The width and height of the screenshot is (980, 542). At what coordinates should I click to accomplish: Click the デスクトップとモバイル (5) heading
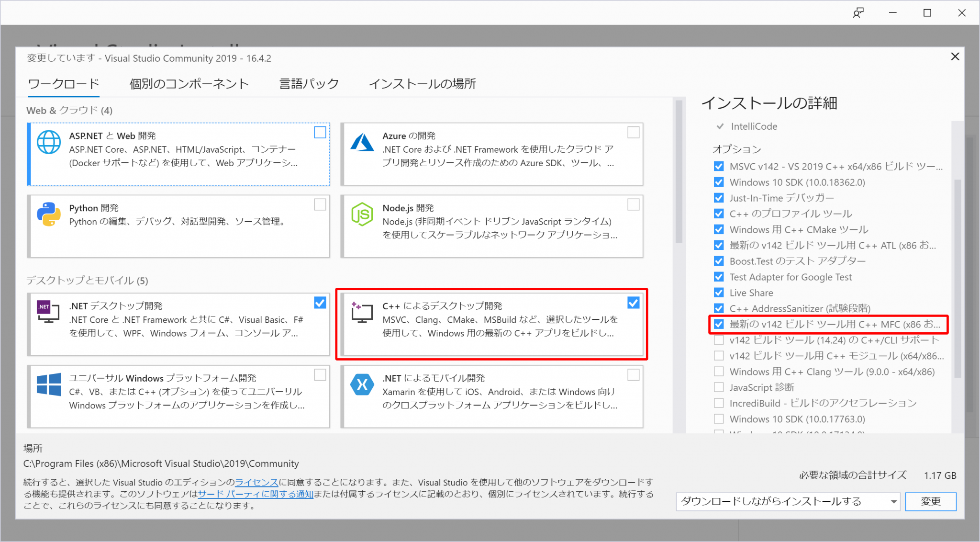click(x=87, y=280)
